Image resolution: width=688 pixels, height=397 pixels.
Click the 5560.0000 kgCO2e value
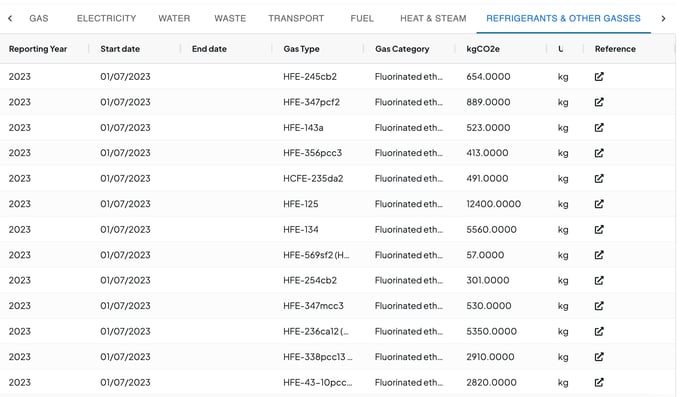(491, 229)
